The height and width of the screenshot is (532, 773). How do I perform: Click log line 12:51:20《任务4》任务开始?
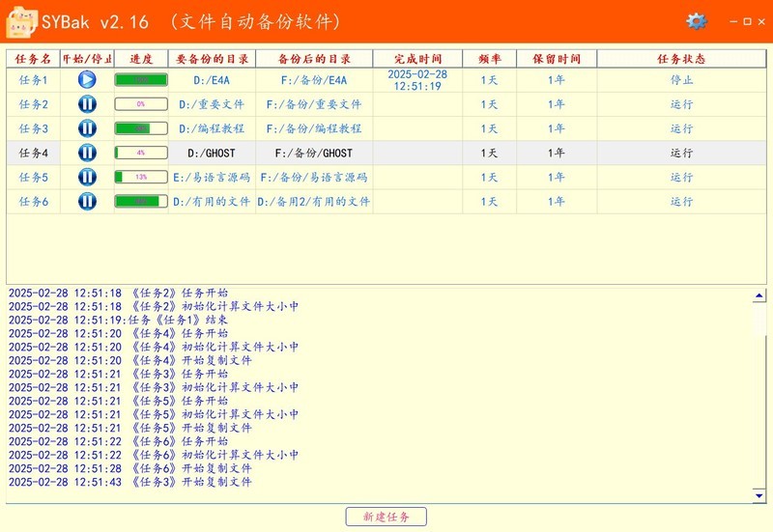(x=118, y=333)
